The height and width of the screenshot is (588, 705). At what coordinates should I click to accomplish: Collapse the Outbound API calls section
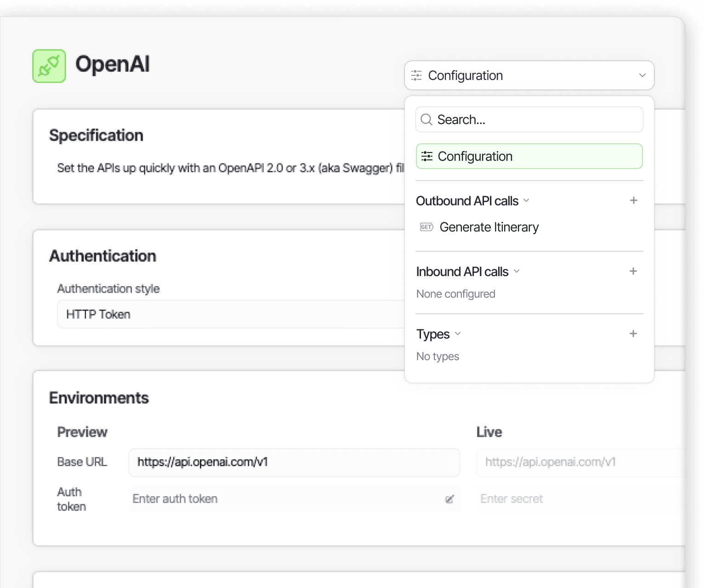point(526,200)
